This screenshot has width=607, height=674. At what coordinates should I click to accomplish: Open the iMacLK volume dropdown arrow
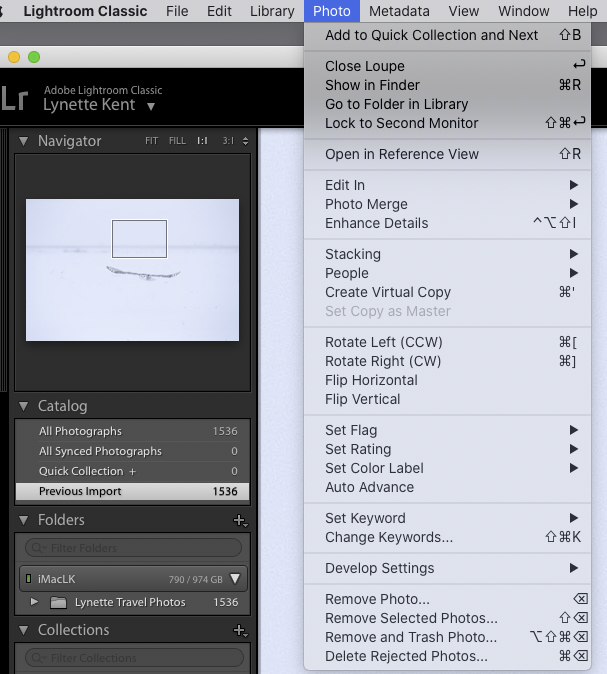tap(235, 578)
